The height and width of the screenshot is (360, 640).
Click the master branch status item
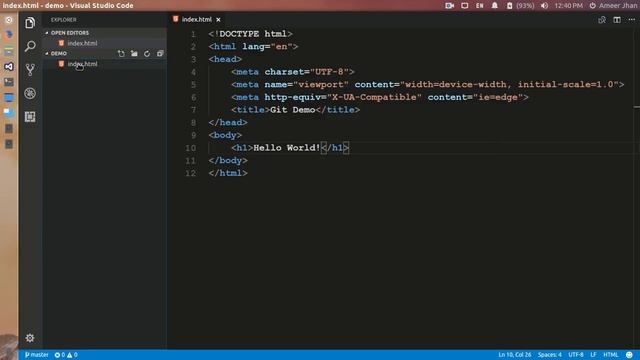[x=36, y=355]
